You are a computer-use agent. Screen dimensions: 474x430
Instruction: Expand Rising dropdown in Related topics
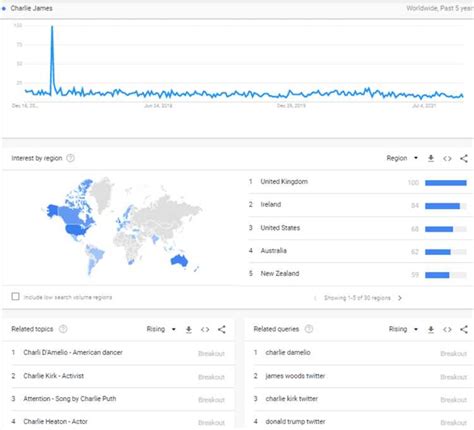[x=161, y=329]
